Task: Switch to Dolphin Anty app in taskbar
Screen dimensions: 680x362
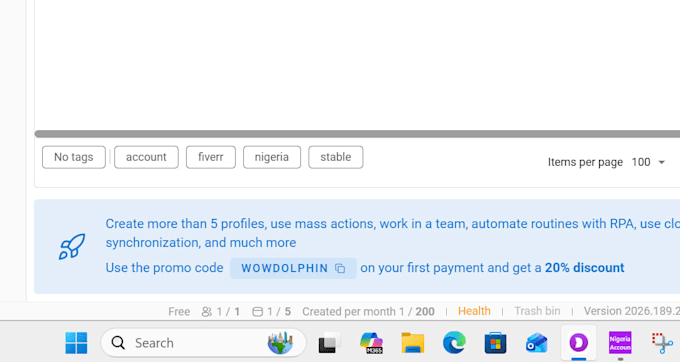Action: tap(579, 343)
